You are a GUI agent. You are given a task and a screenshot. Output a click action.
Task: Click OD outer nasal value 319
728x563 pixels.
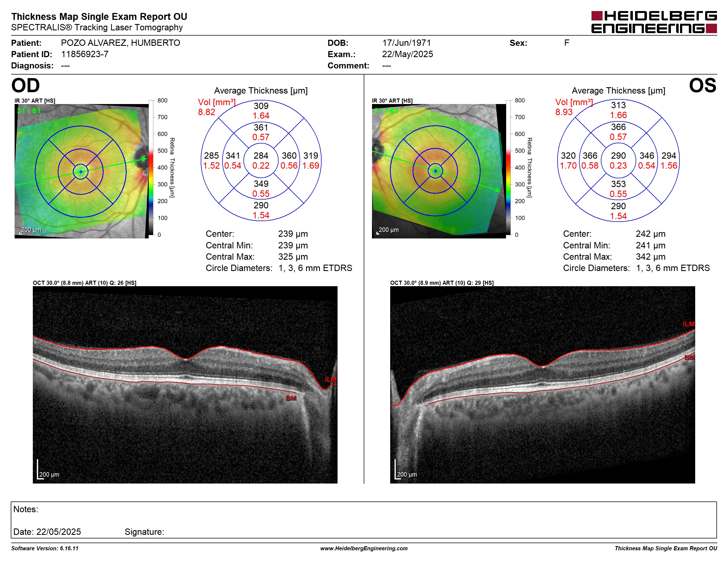click(311, 156)
